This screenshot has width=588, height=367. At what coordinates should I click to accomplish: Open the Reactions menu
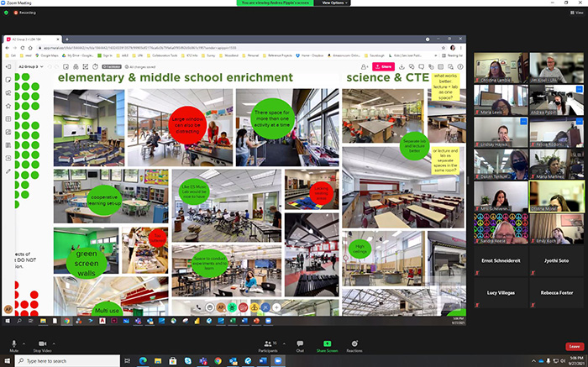click(x=354, y=346)
